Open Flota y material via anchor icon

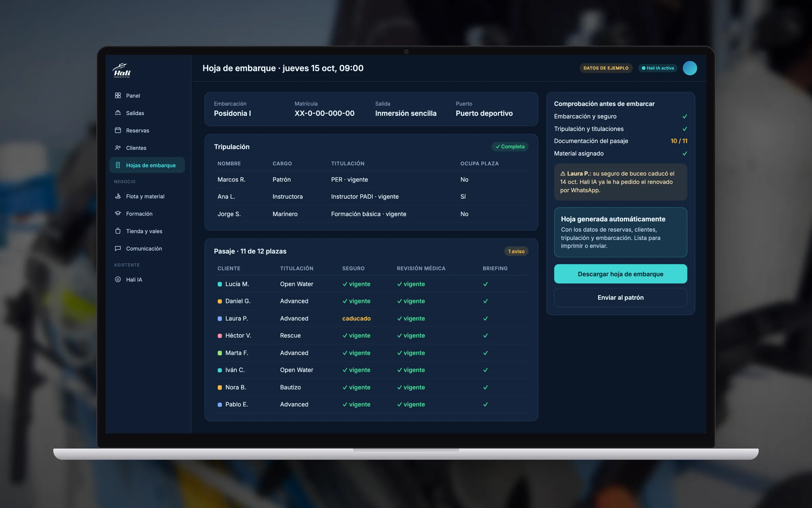pos(118,196)
